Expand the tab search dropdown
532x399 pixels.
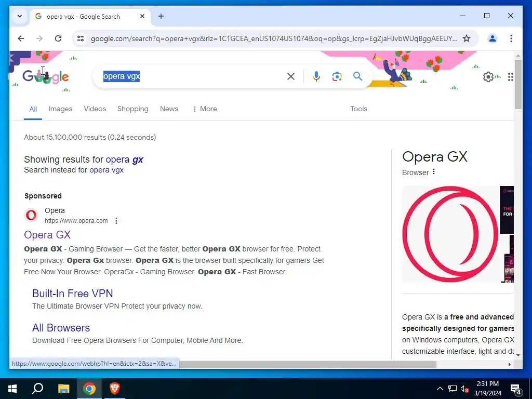click(x=20, y=16)
